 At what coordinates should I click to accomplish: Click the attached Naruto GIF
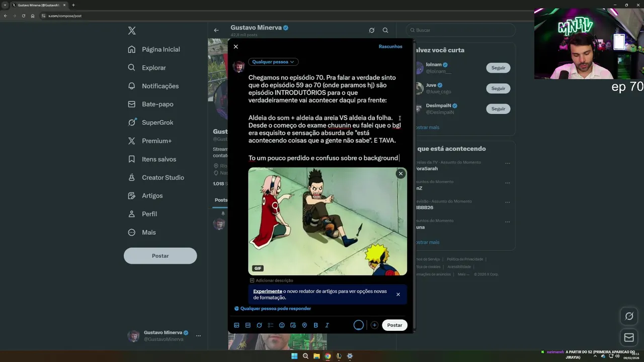point(328,221)
